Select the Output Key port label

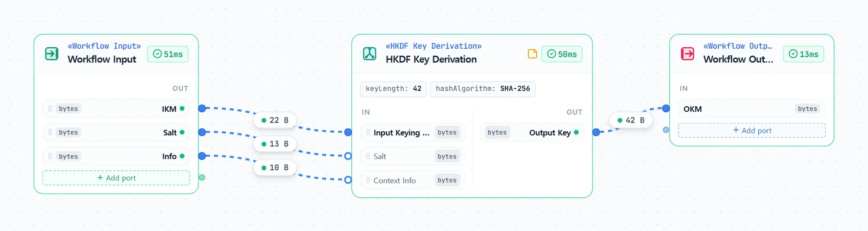click(x=550, y=133)
